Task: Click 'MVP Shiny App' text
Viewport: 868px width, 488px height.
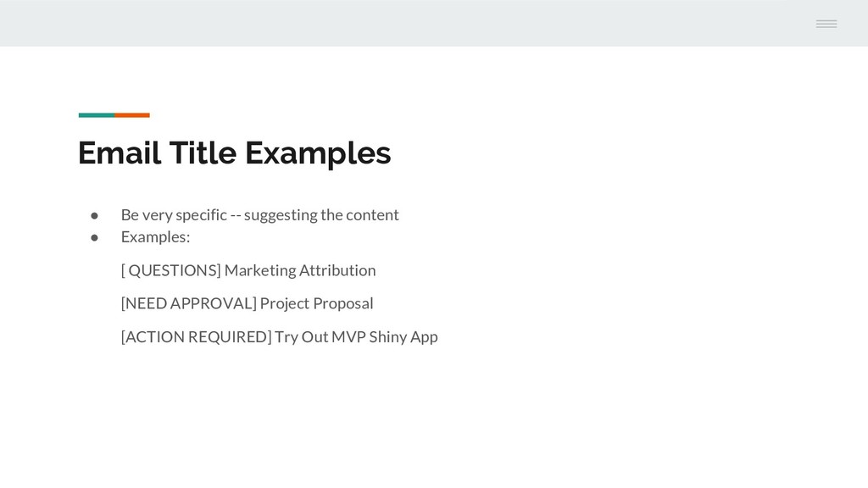Action: coord(384,337)
